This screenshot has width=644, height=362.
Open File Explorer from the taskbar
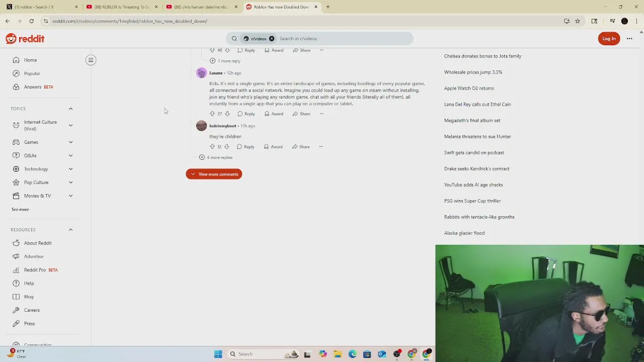tap(338, 354)
